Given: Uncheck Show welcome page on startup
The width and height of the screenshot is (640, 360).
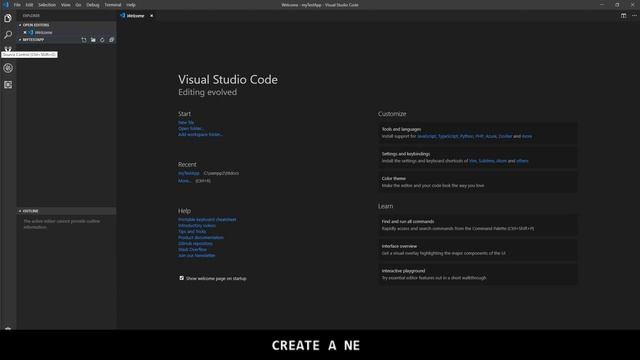Looking at the screenshot, I should point(182,278).
